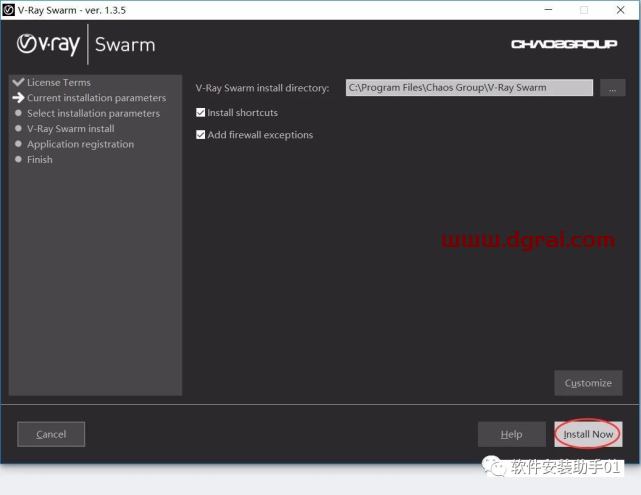Minimize the V-Ray Swarm installer window
The height and width of the screenshot is (495, 641).
tap(548, 10)
